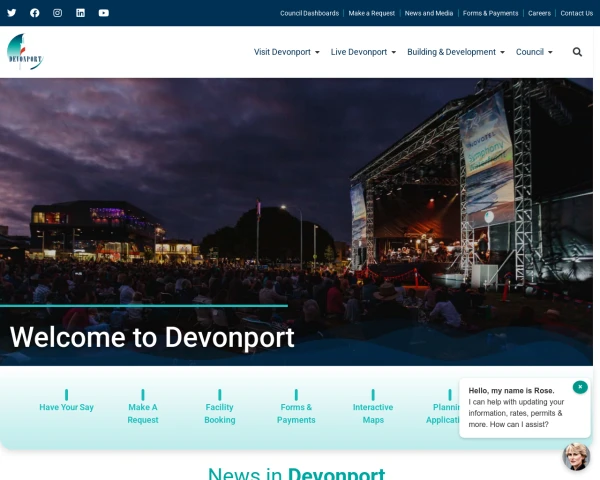Viewport: 600px width, 480px height.
Task: Visit the Instagram profile icon
Action: [x=58, y=13]
